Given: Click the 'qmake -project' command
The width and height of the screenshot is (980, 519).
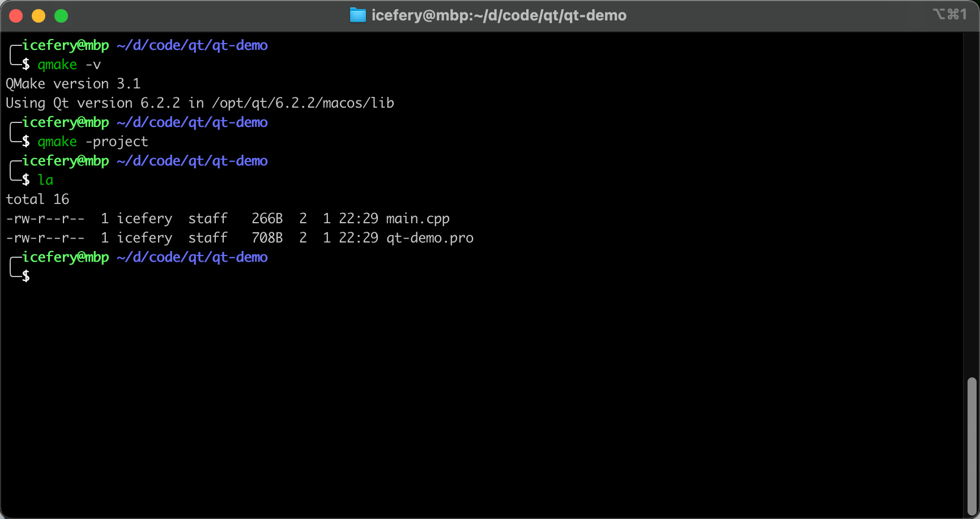Looking at the screenshot, I should (93, 142).
